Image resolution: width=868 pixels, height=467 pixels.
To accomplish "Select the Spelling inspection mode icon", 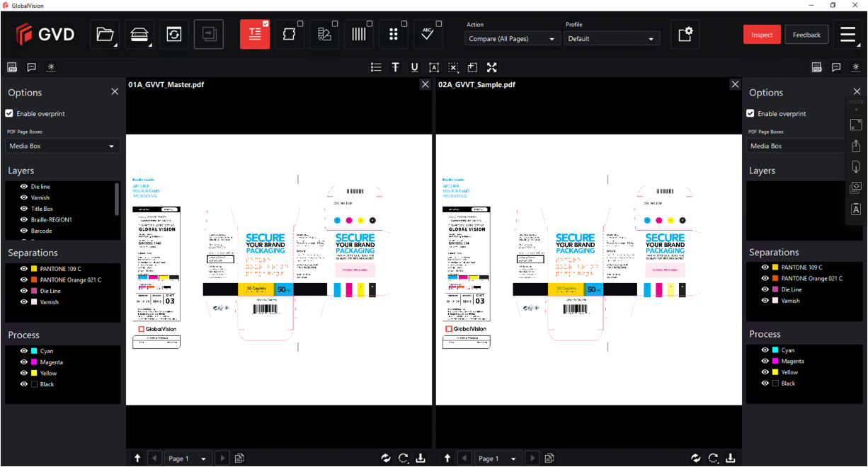I will click(428, 34).
